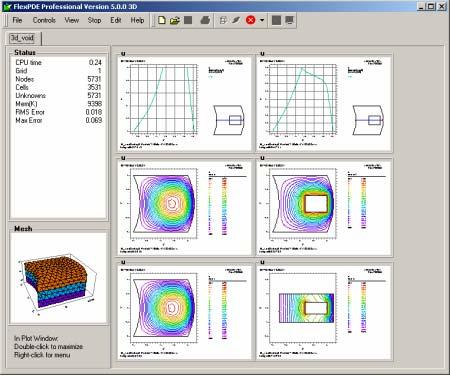The width and height of the screenshot is (450, 376).
Task: Open the Stop menu
Action: (x=94, y=20)
